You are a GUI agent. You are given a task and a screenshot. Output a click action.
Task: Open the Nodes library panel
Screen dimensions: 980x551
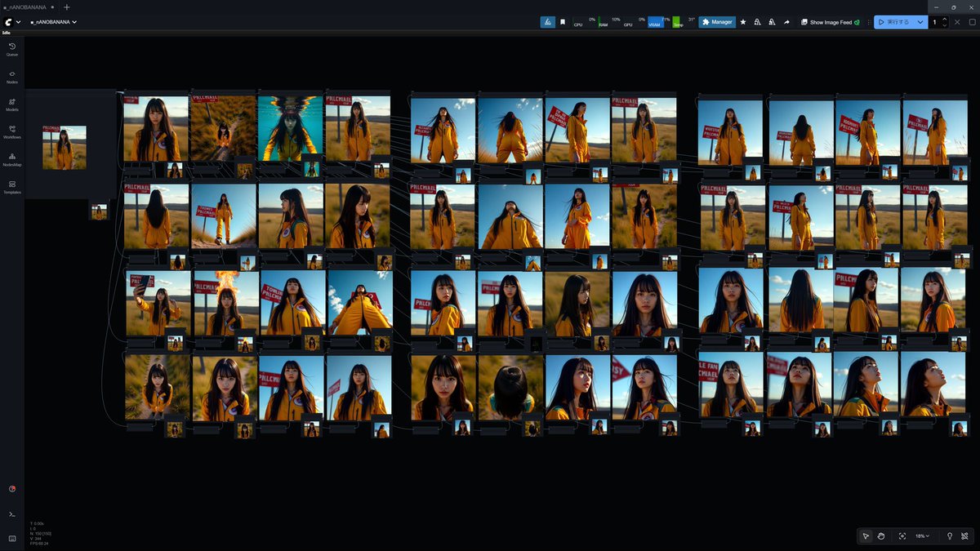pyautogui.click(x=12, y=77)
